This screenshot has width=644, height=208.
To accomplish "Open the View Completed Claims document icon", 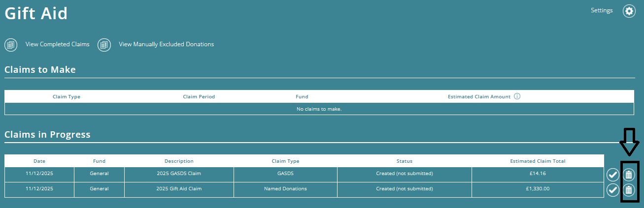I will click(x=11, y=45).
